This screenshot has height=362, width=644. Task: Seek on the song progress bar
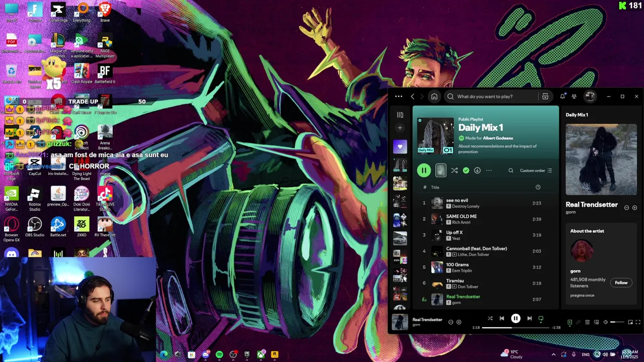click(x=516, y=327)
